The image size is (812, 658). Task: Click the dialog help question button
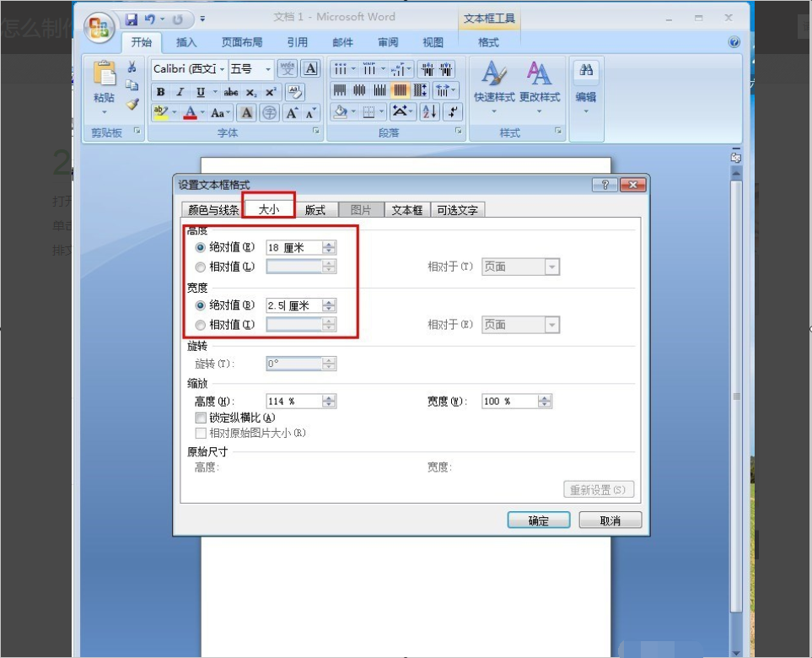coord(605,185)
